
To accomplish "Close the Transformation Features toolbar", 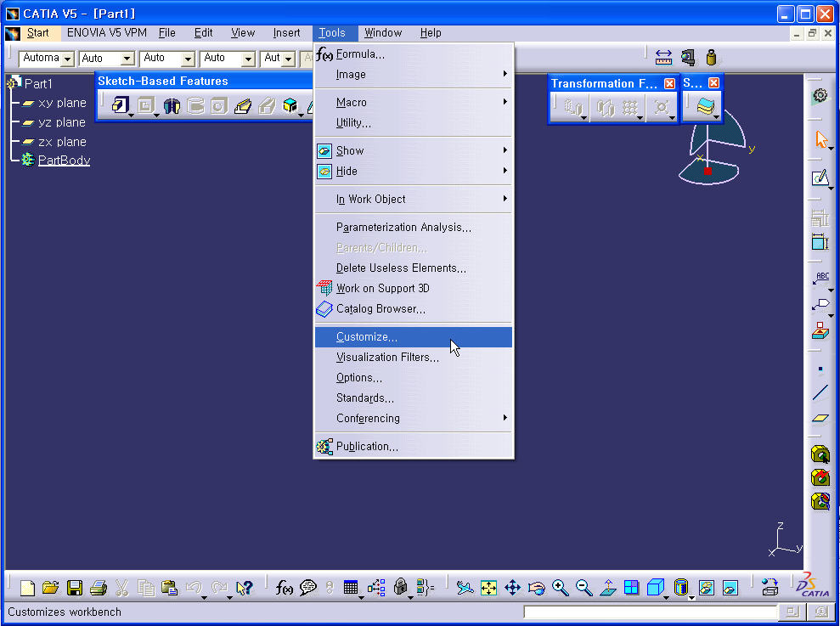I will [669, 83].
